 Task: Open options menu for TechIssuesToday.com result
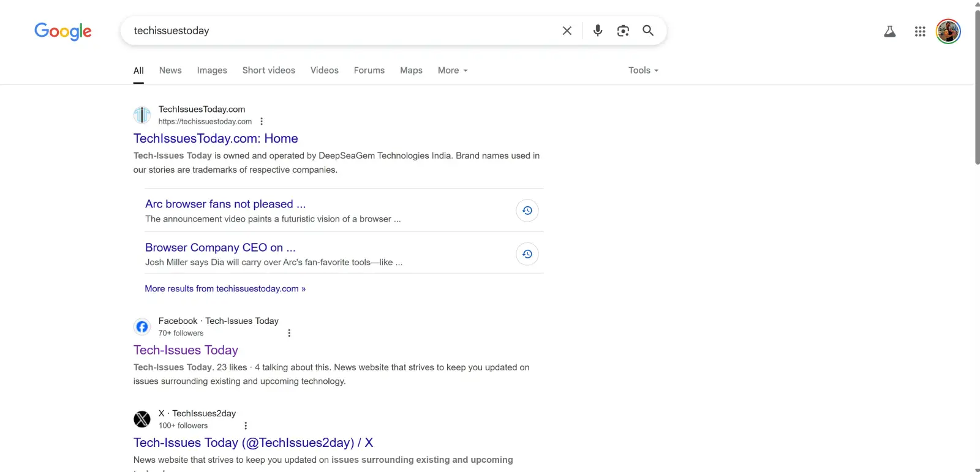pyautogui.click(x=262, y=121)
